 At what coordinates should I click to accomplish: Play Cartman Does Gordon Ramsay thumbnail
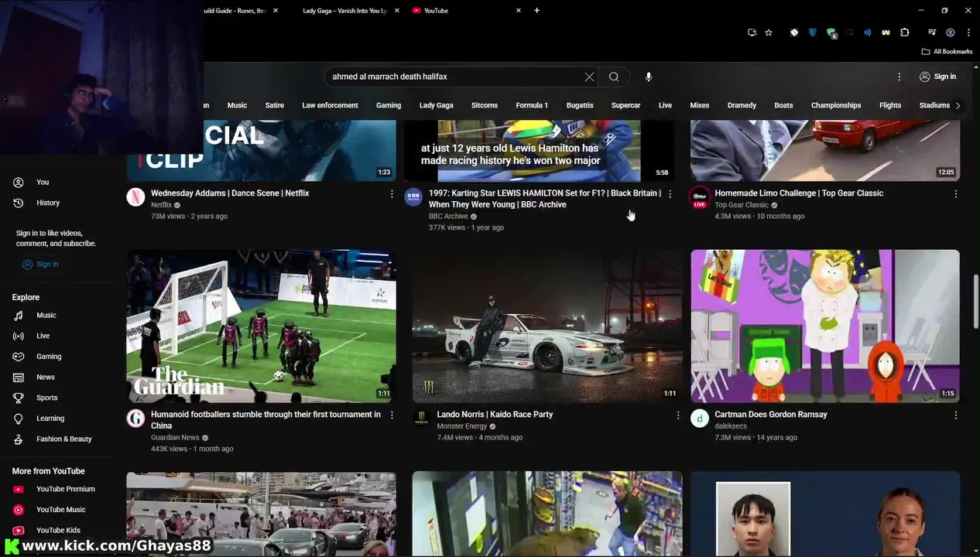(825, 326)
